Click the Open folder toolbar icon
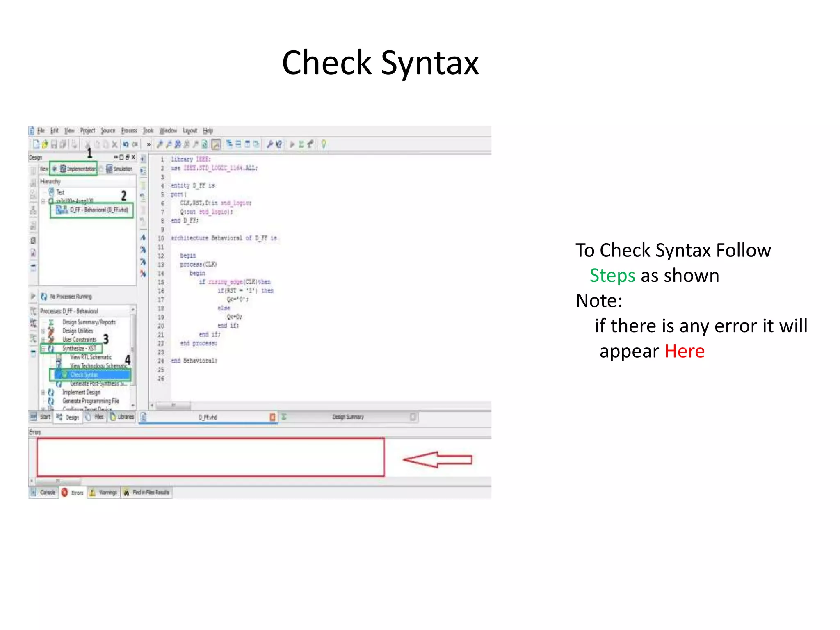 (x=45, y=144)
